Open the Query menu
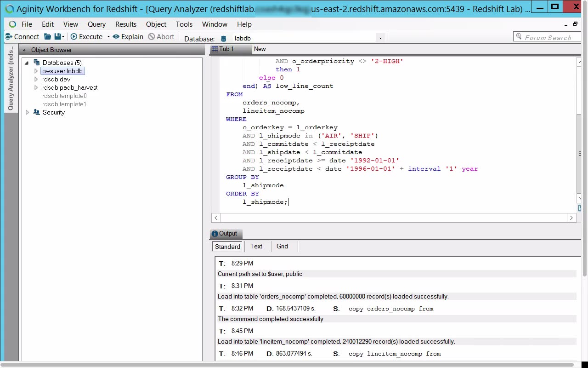 (x=96, y=24)
